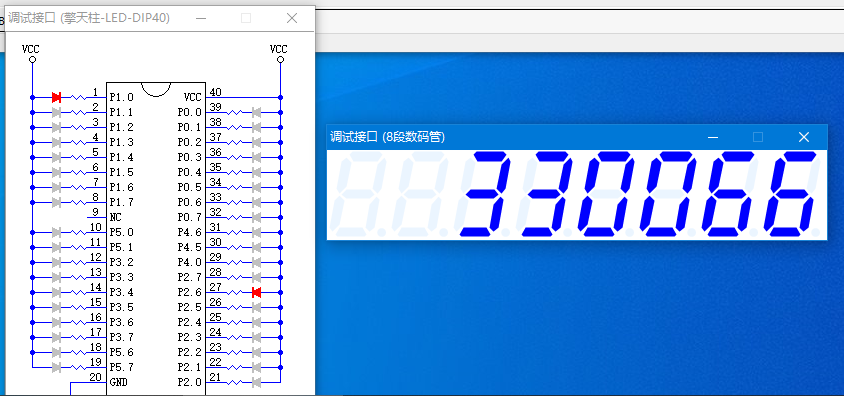Click the LED connected to P0.0
This screenshot has height=396, width=844.
[256, 112]
